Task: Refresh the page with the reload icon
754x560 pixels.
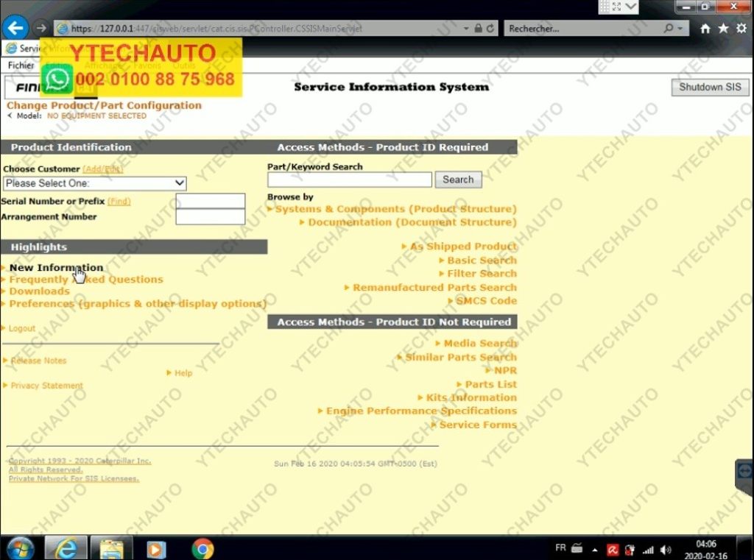Action: point(490,29)
